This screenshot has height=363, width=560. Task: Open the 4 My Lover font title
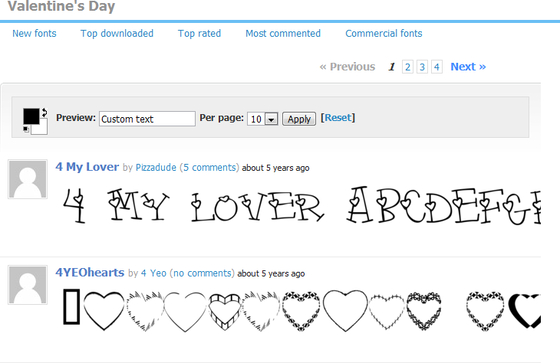coord(87,167)
